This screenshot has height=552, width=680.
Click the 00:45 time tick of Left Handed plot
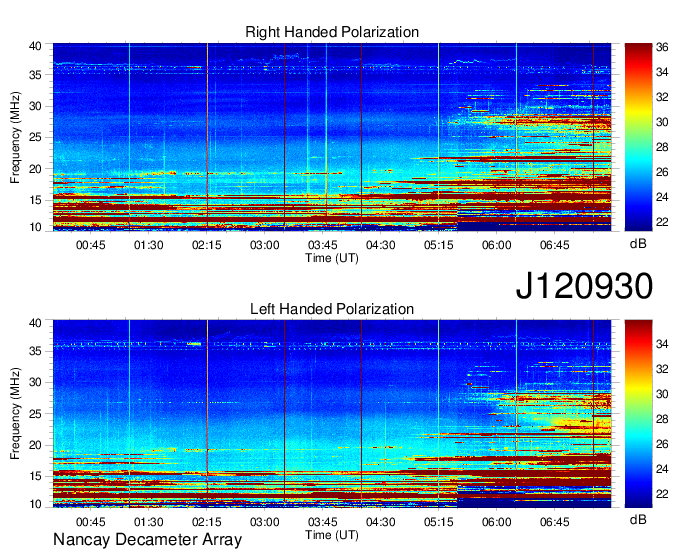click(x=91, y=522)
